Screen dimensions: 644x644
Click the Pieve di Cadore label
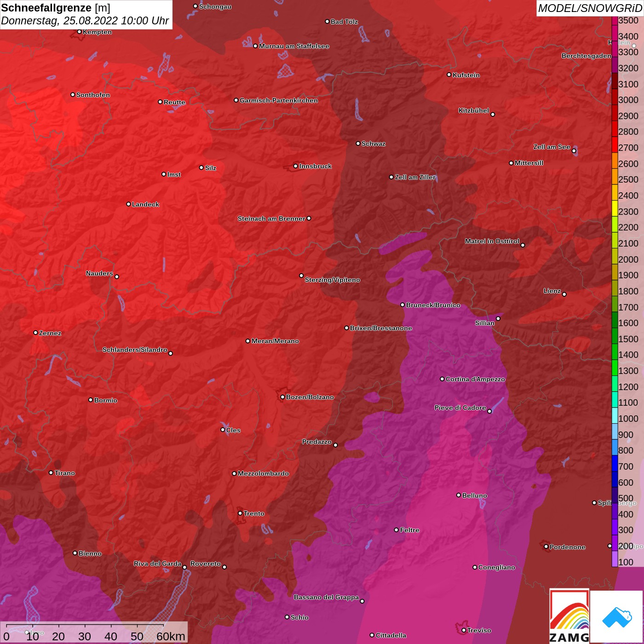tap(460, 408)
